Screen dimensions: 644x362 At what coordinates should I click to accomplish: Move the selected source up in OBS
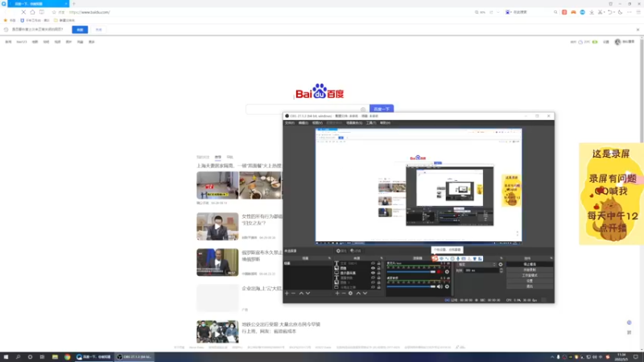pos(358,294)
